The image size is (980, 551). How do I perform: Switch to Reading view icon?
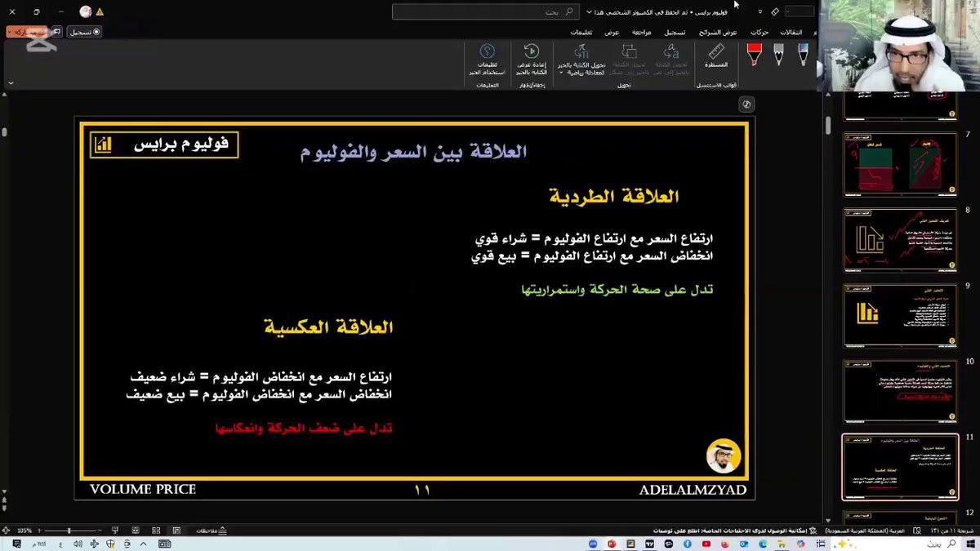click(x=134, y=531)
